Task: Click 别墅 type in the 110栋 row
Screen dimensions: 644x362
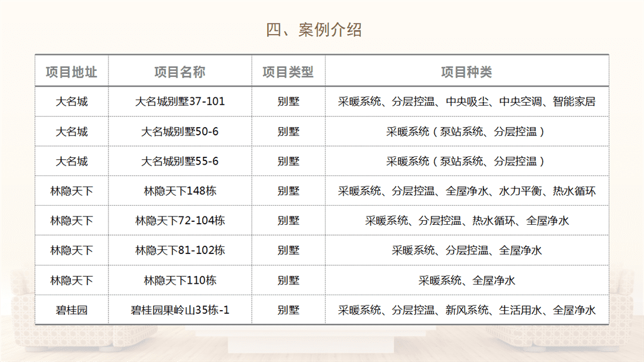Action: click(x=289, y=280)
